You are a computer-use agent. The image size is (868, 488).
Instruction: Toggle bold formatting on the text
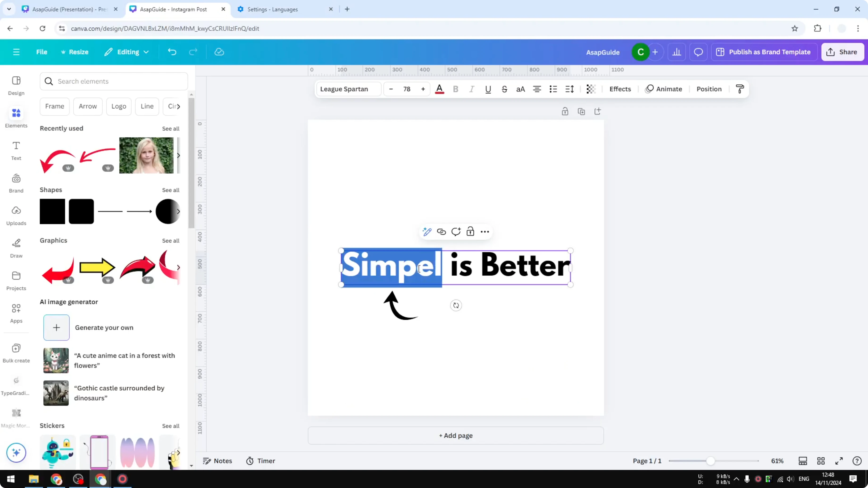[x=455, y=89]
